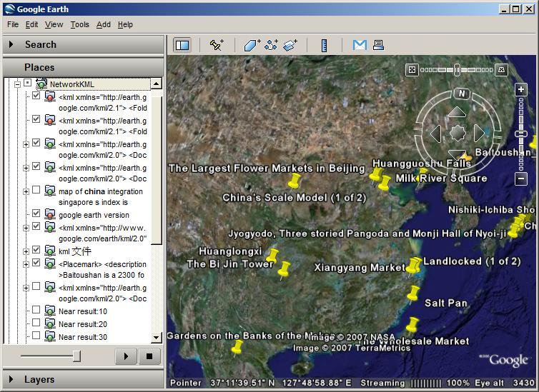Play the tour with the play button
Screen dimensions: 539x392
click(126, 356)
